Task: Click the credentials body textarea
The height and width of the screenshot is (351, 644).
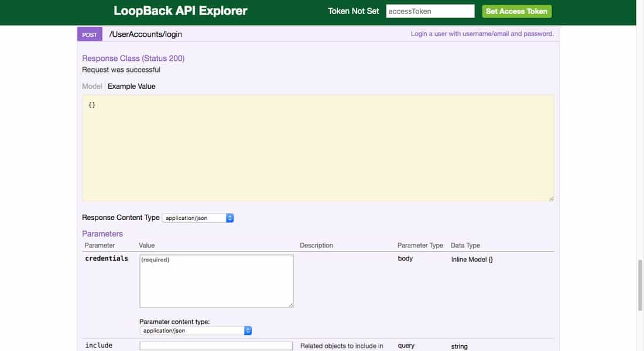Action: [x=217, y=281]
